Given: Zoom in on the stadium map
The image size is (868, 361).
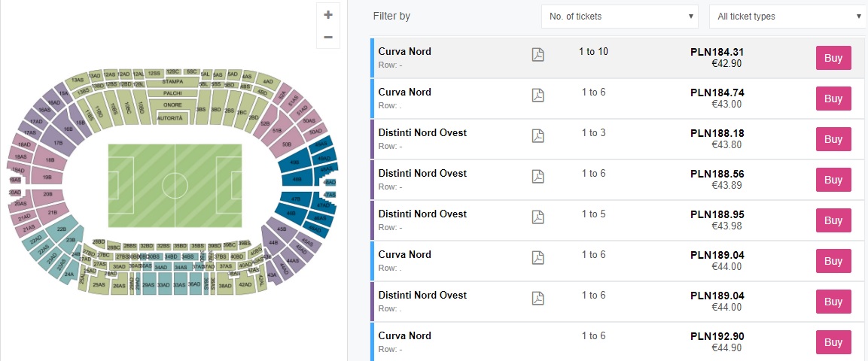Looking at the screenshot, I should 327,14.
